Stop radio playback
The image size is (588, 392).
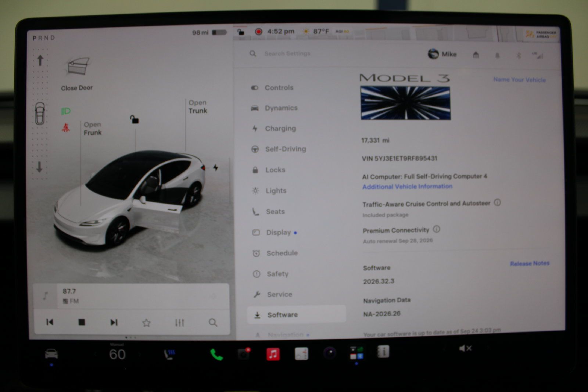pyautogui.click(x=82, y=322)
